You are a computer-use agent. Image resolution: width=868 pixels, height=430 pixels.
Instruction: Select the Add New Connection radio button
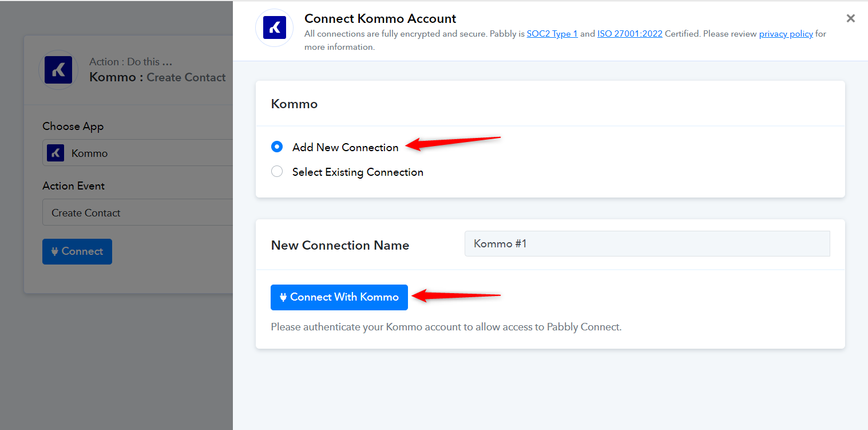coord(277,147)
